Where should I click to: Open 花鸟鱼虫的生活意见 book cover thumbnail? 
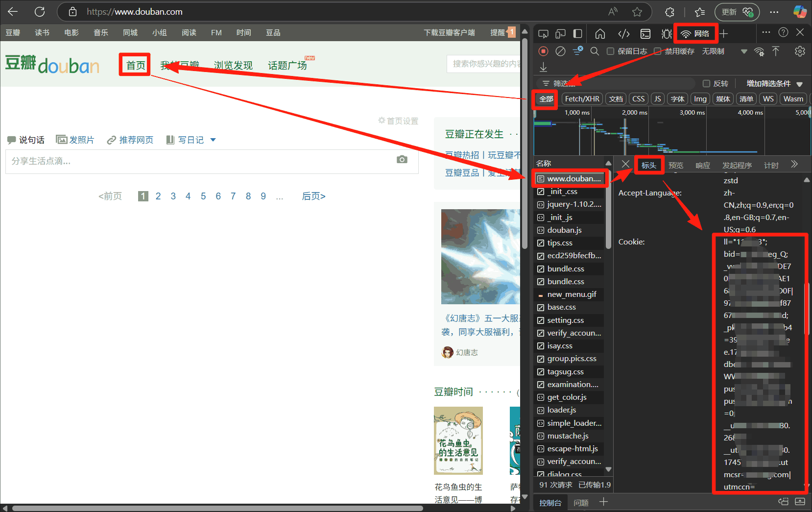tap(458, 440)
